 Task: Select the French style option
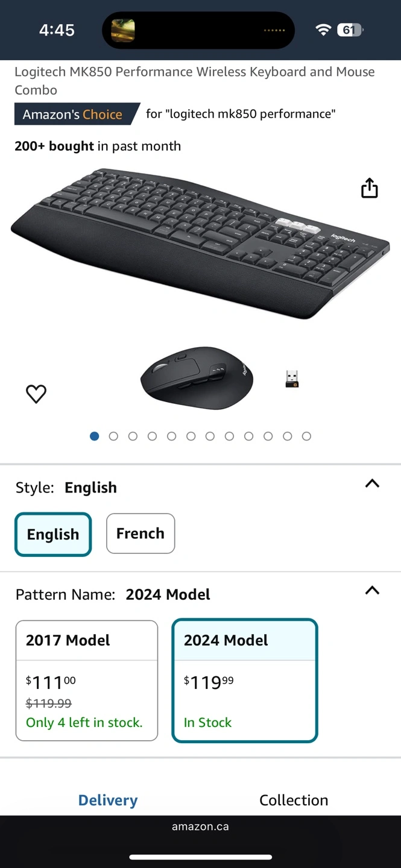tap(141, 533)
